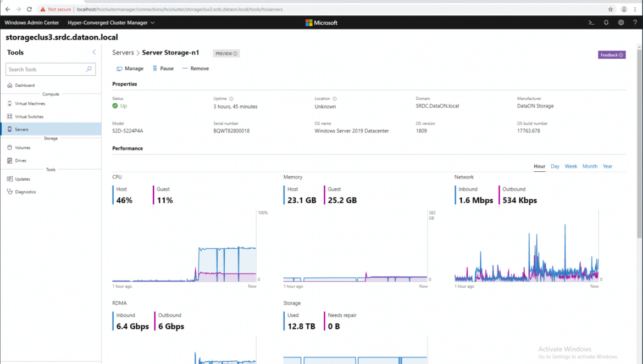Click the domain SRDC.DataON.local
643x364 pixels.
click(437, 105)
